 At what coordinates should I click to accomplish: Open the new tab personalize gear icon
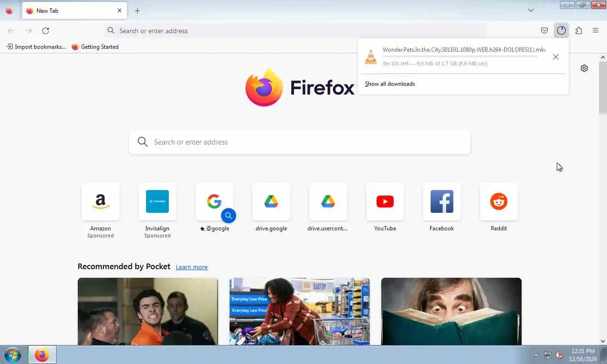tap(584, 68)
